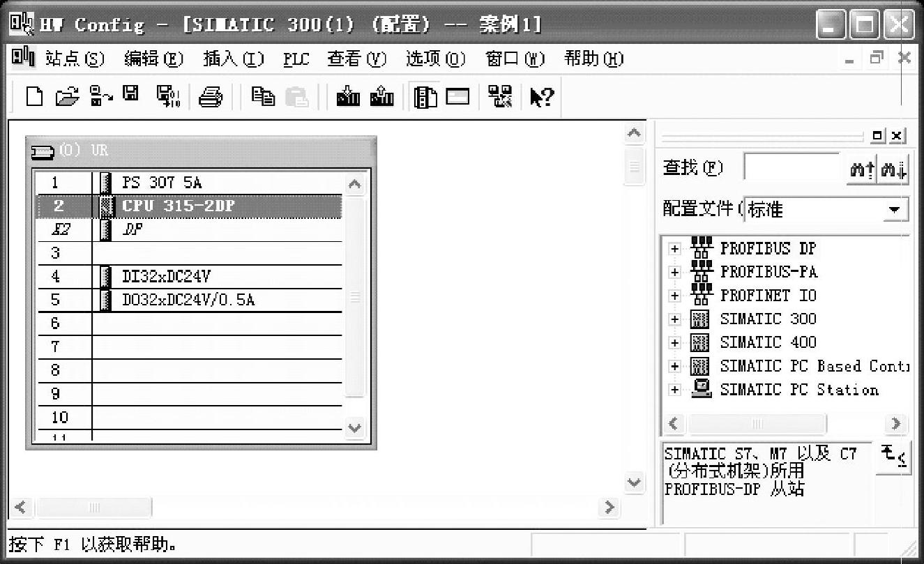Click Download to module icon
924x564 pixels.
tap(348, 97)
